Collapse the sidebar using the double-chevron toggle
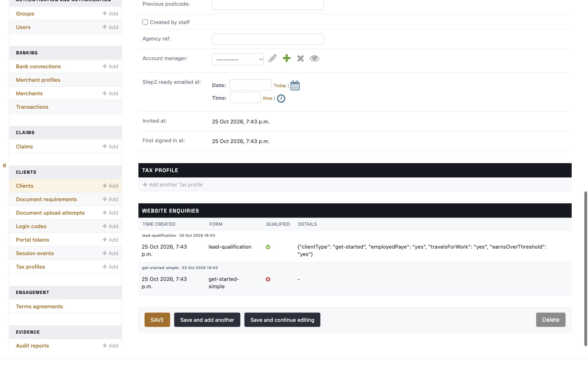This screenshot has width=588, height=368. tap(4, 166)
